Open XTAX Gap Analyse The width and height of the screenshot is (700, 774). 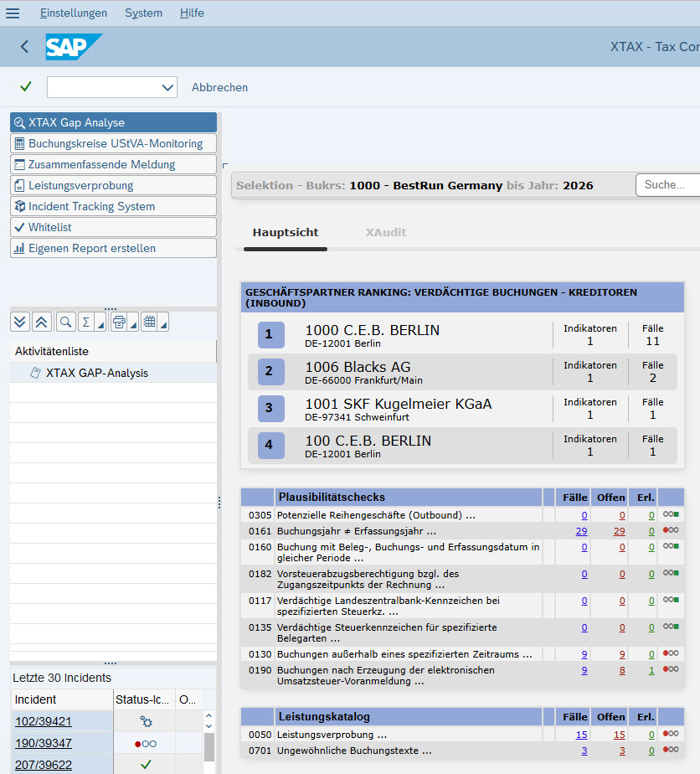coord(114,122)
